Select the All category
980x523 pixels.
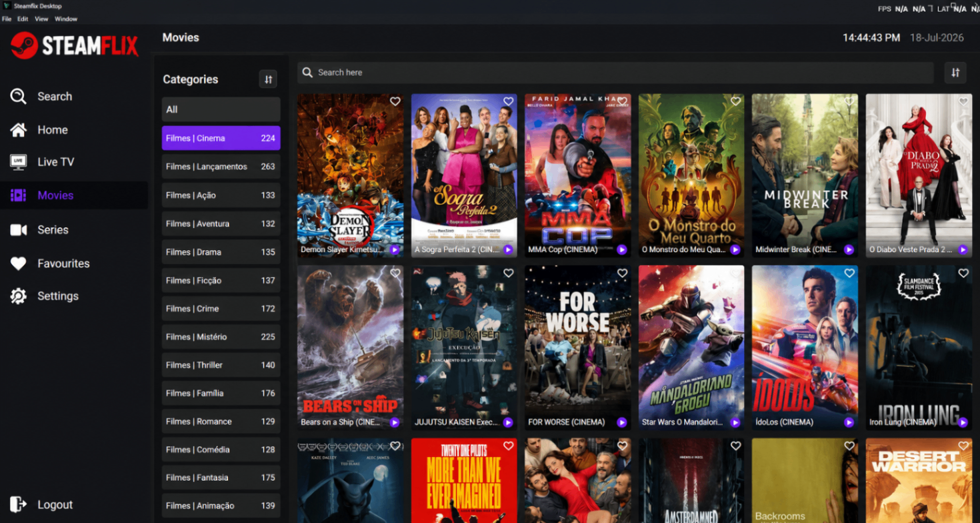coord(221,109)
